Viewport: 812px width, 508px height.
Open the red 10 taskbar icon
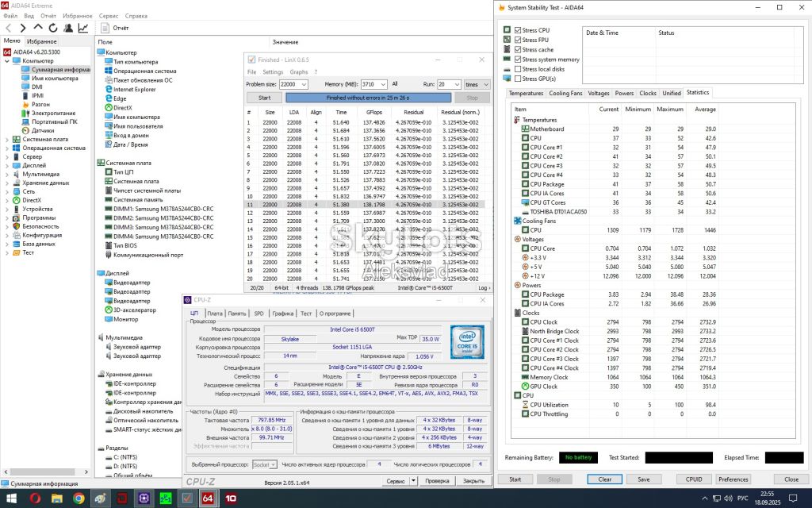[230, 498]
